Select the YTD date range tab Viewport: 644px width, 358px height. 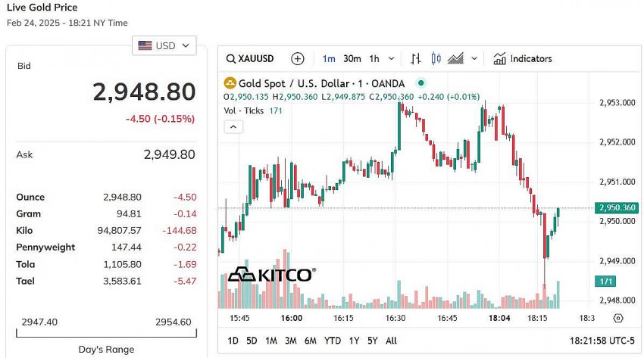coord(332,341)
